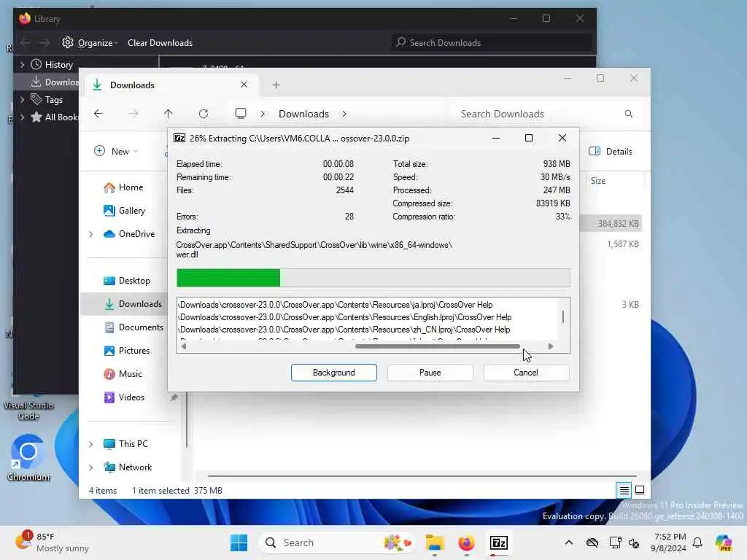Close the Downloads tab in Explorer
This screenshot has height=560, width=747.
(x=244, y=85)
